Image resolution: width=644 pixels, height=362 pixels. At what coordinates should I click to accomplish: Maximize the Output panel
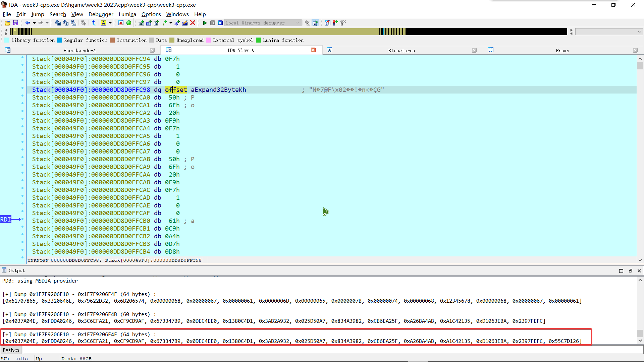tap(621, 271)
